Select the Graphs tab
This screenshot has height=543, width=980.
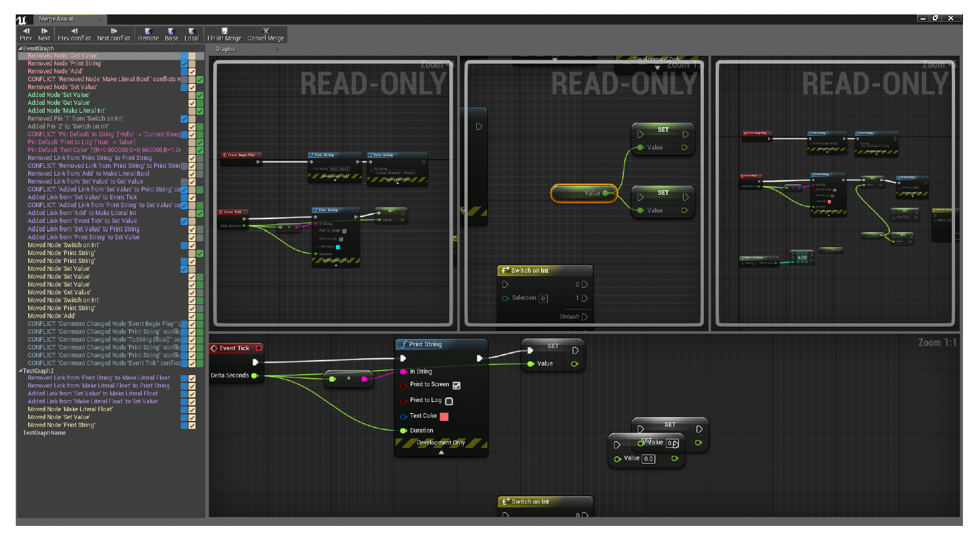point(225,49)
